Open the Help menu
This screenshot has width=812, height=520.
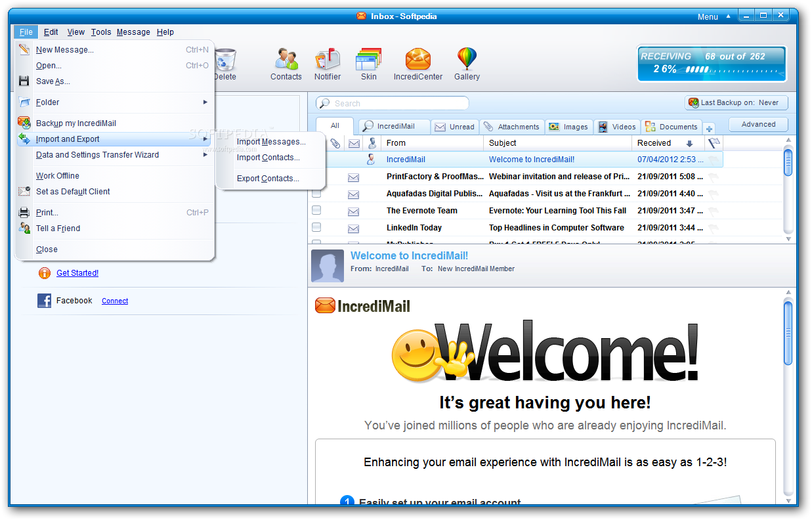[x=165, y=32]
